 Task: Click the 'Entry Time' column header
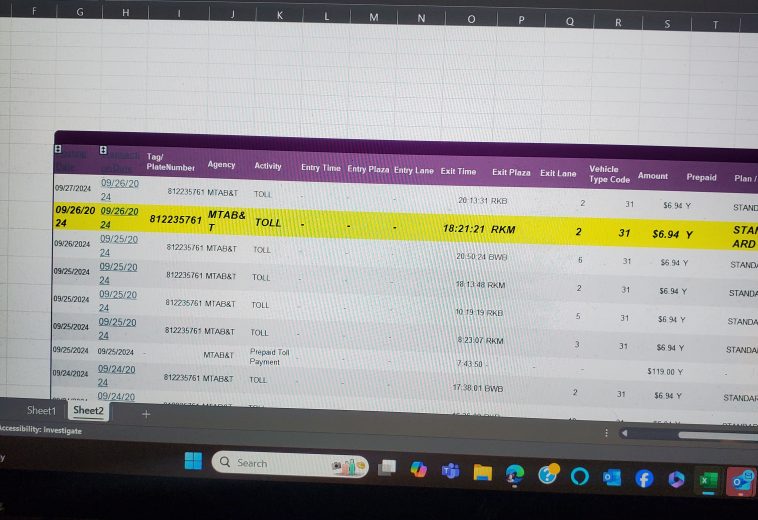click(321, 168)
